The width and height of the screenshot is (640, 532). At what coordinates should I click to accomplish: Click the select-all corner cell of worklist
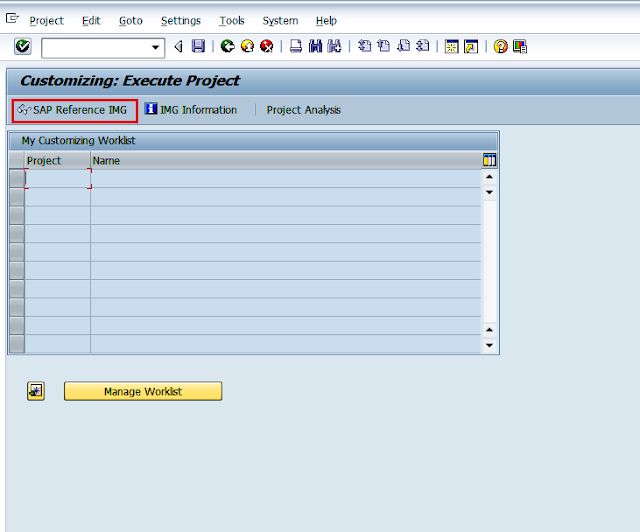pos(17,160)
